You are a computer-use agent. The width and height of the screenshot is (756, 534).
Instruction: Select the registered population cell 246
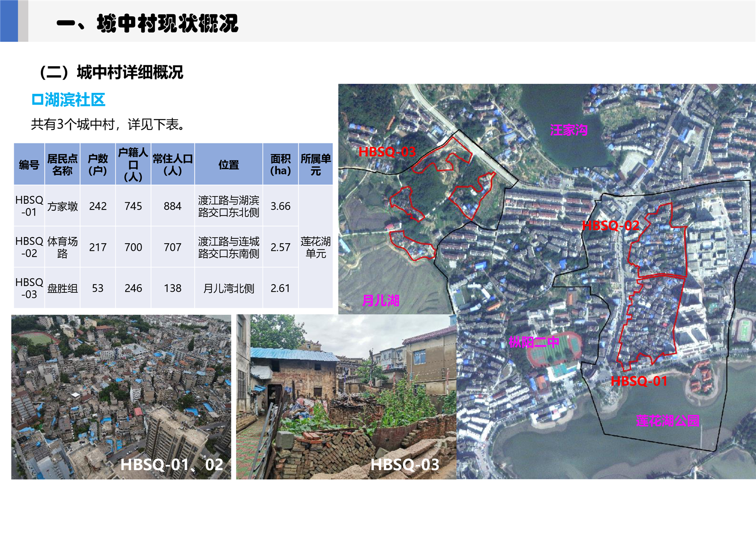pyautogui.click(x=133, y=287)
